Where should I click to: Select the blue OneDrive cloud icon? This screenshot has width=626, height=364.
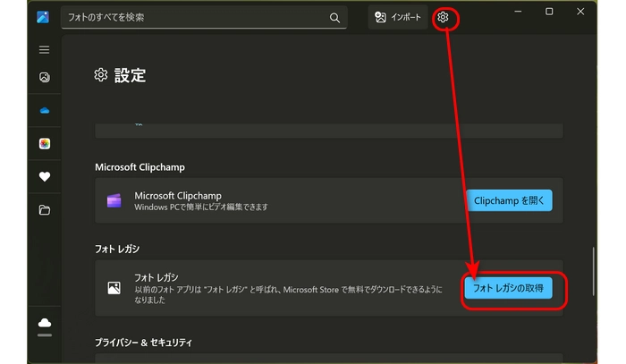click(44, 111)
